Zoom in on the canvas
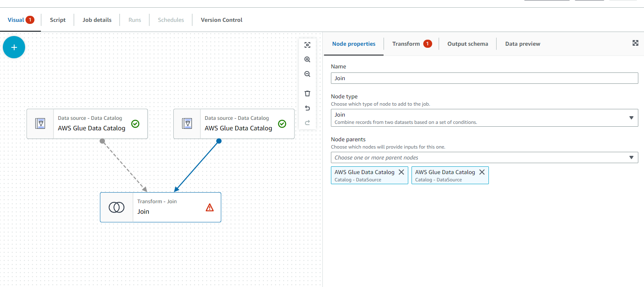Viewport: 644px width, 287px height. (x=307, y=60)
